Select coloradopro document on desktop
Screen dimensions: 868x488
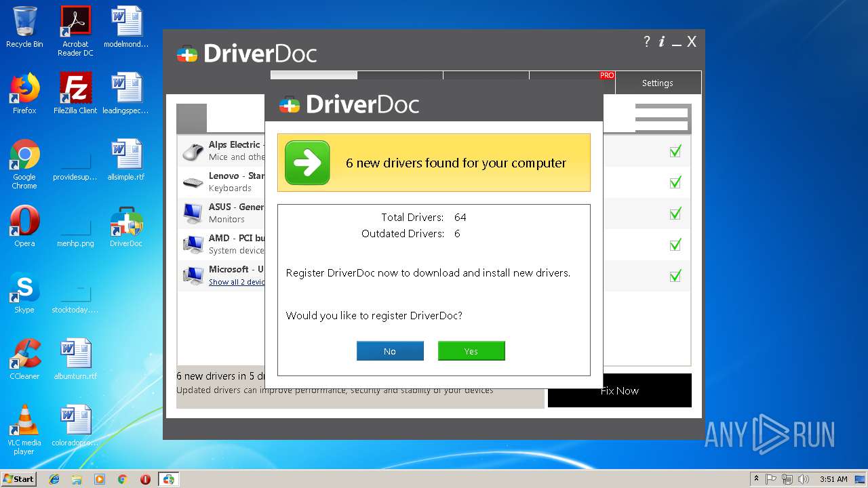(x=75, y=426)
